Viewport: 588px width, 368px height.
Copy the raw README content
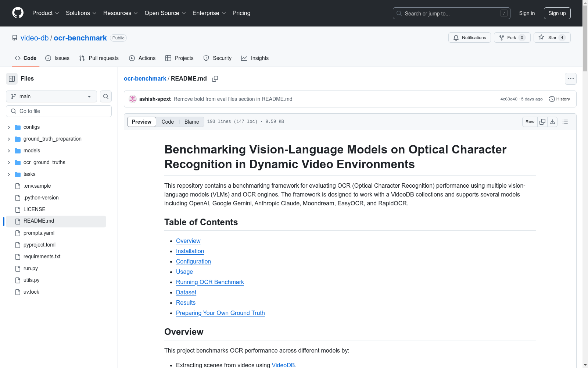(x=542, y=121)
